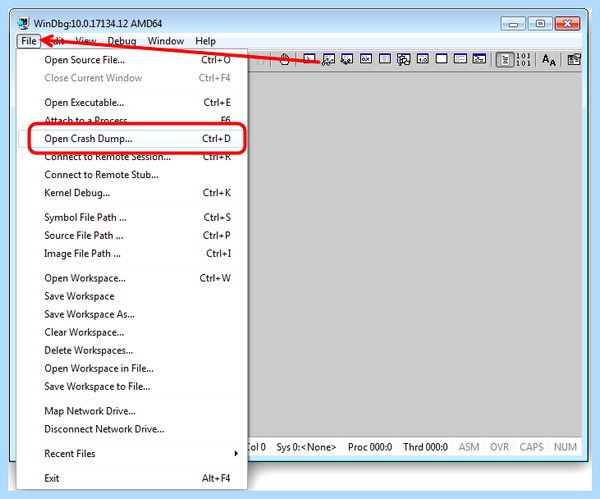Select Kernel Debug menu entry
600x499 pixels.
(x=132, y=192)
